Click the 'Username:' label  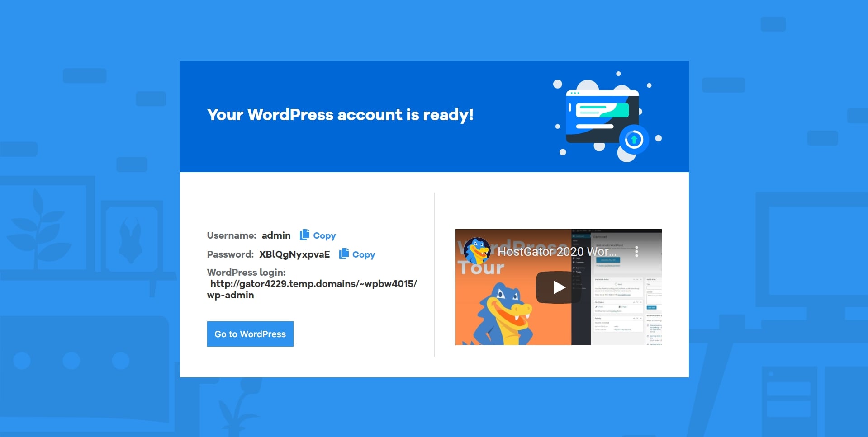tap(232, 235)
